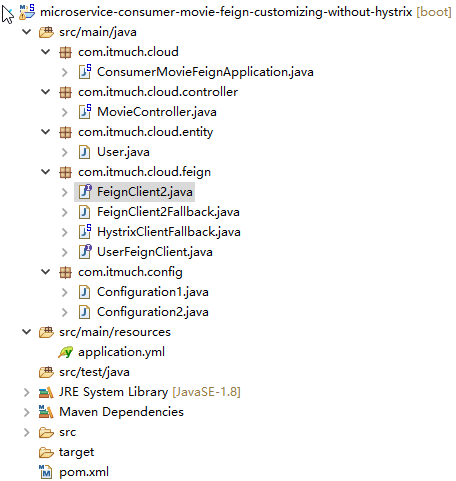Select the Maven Dependencies label

(x=121, y=412)
